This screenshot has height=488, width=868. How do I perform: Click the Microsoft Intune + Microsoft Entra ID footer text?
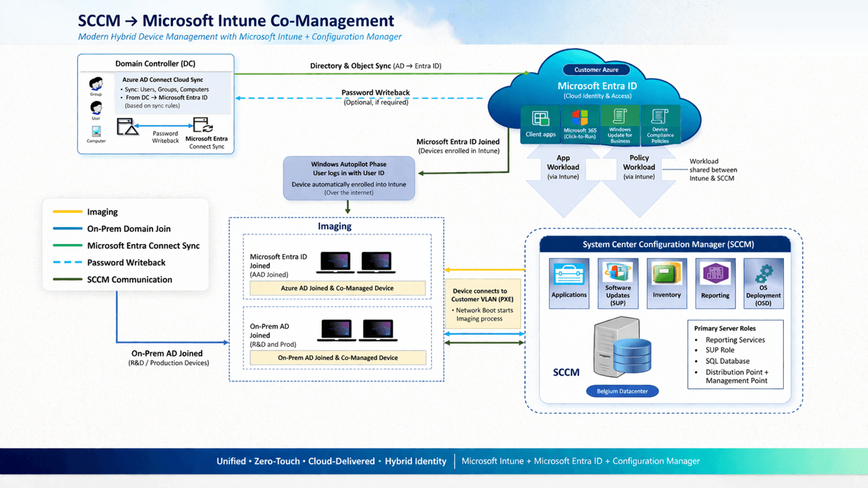pos(580,461)
